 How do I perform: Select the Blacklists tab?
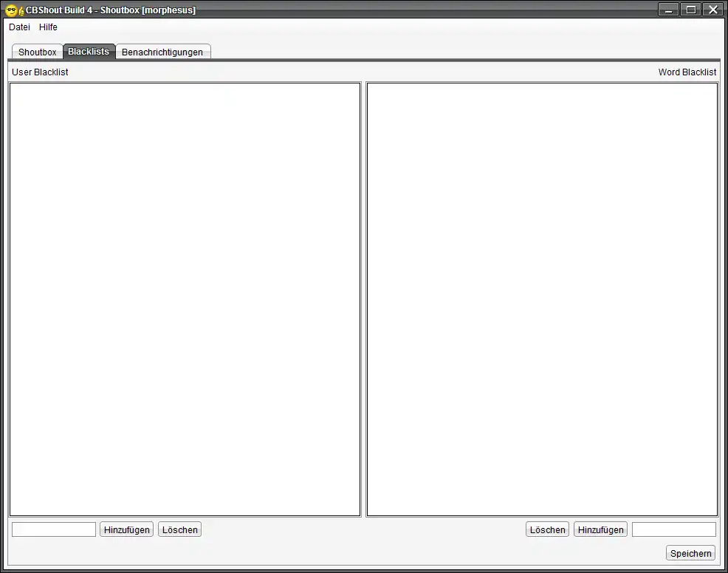89,51
